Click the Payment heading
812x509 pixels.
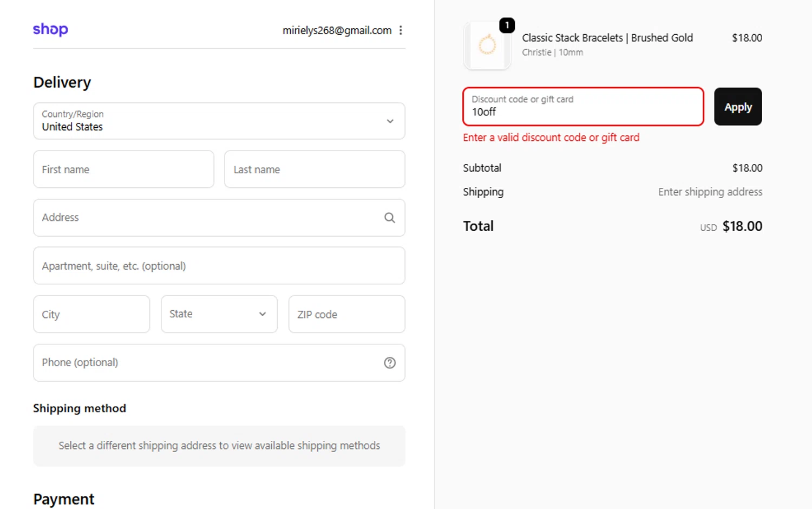[64, 499]
